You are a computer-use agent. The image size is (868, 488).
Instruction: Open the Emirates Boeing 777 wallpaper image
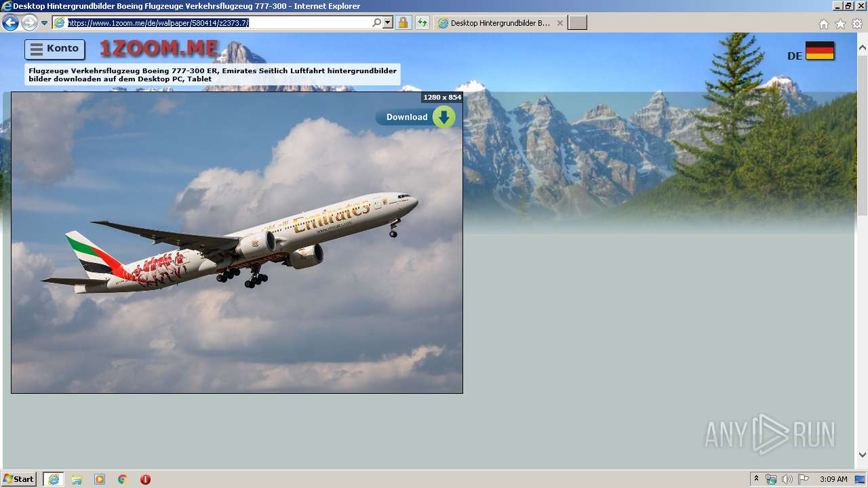tap(237, 243)
